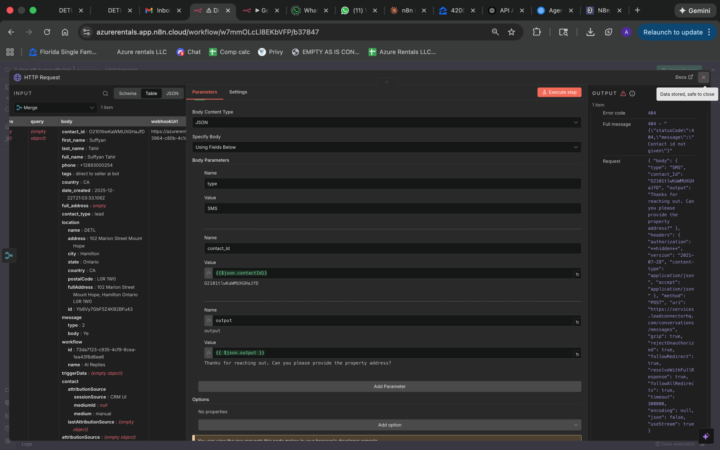
Task: Click the Execute step button
Action: click(559, 92)
